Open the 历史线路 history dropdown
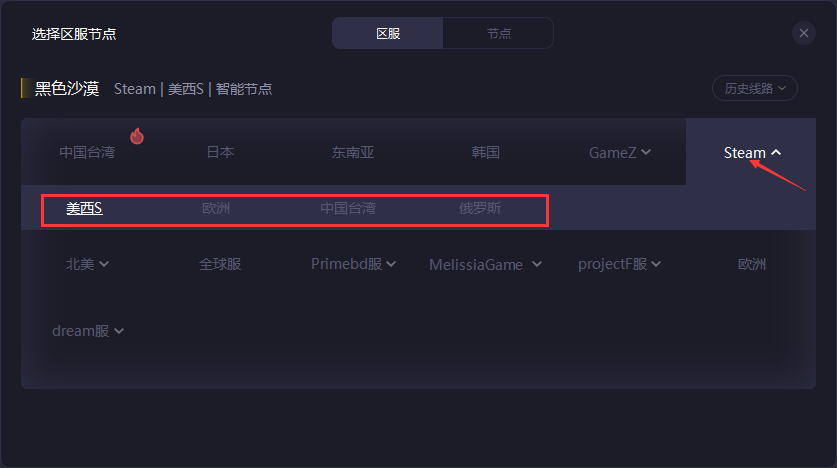Viewport: 837px width, 468px height. click(x=755, y=88)
